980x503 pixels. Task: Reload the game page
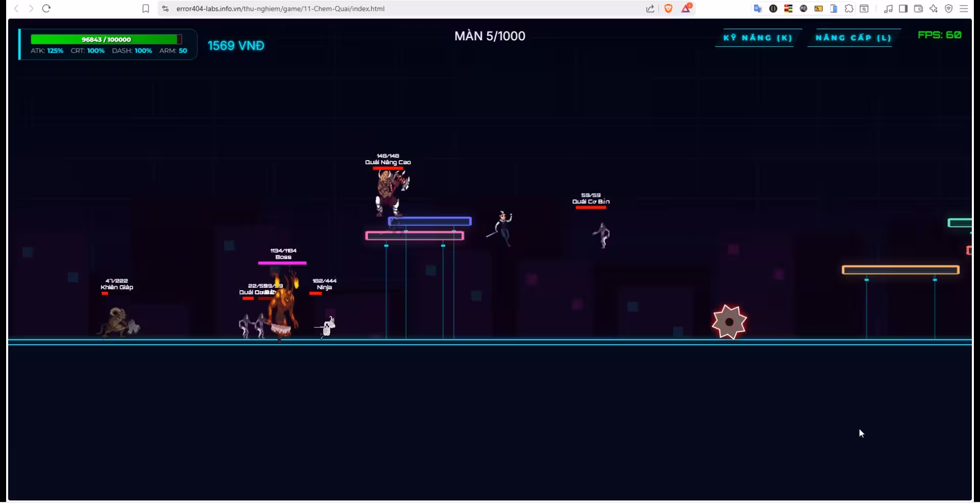(46, 9)
